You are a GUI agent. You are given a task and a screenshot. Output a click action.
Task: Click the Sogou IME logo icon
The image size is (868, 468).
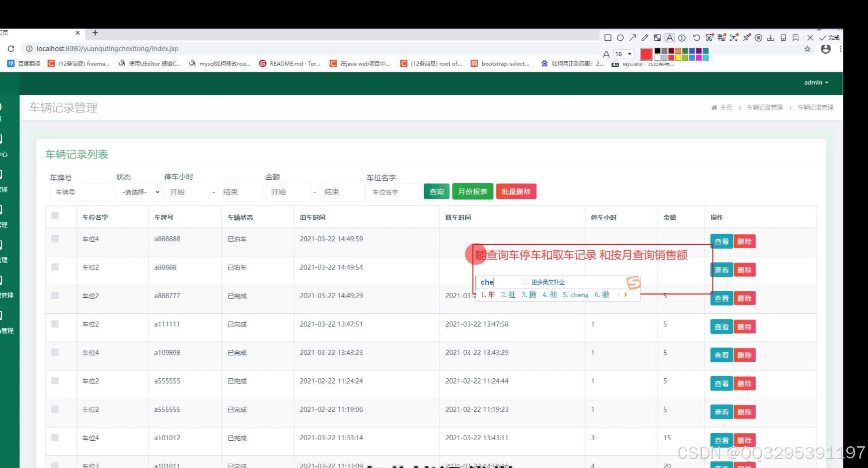pos(633,283)
